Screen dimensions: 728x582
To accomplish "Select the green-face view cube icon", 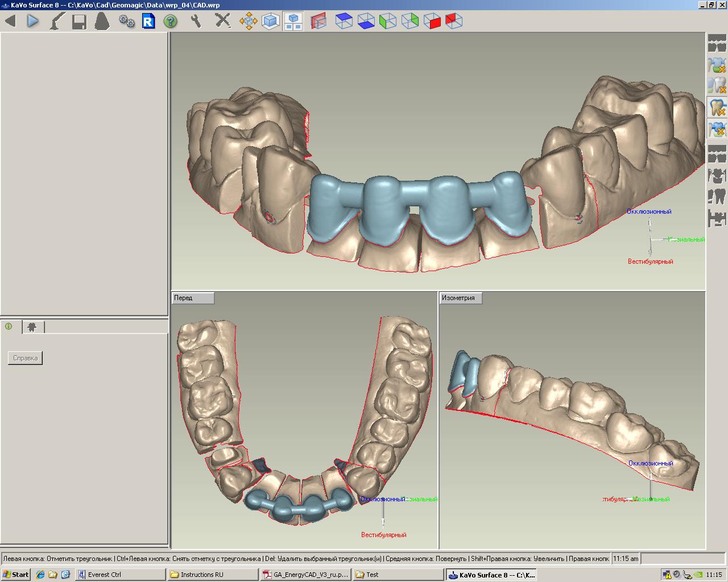I will click(388, 22).
